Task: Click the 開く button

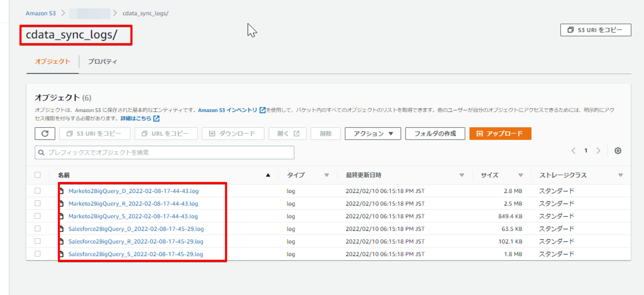Action: [x=288, y=134]
